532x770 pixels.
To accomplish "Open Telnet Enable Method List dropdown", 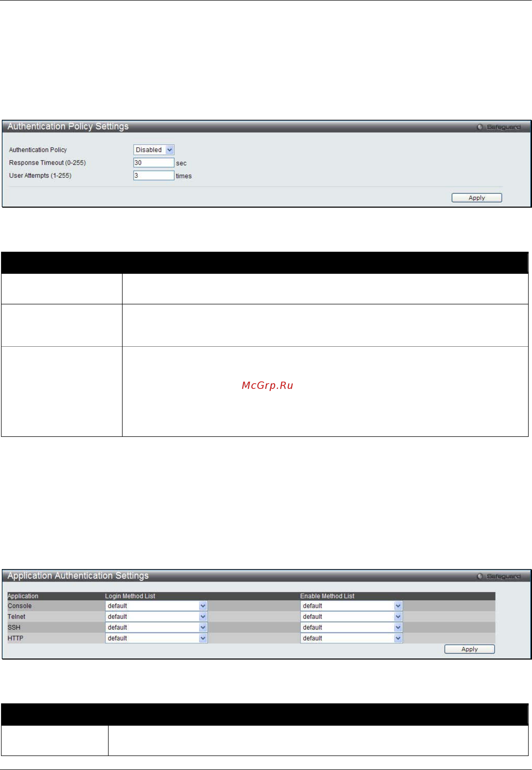I will coord(351,617).
